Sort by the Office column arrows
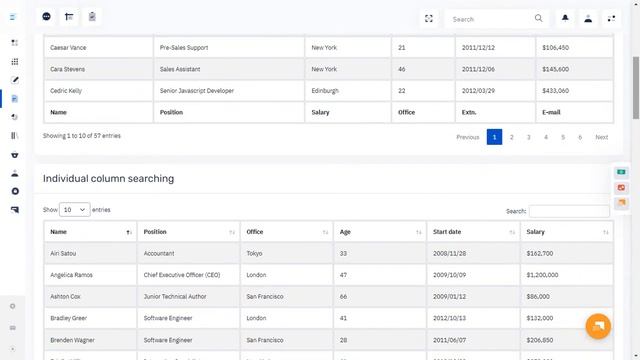640x360 pixels. tap(325, 232)
